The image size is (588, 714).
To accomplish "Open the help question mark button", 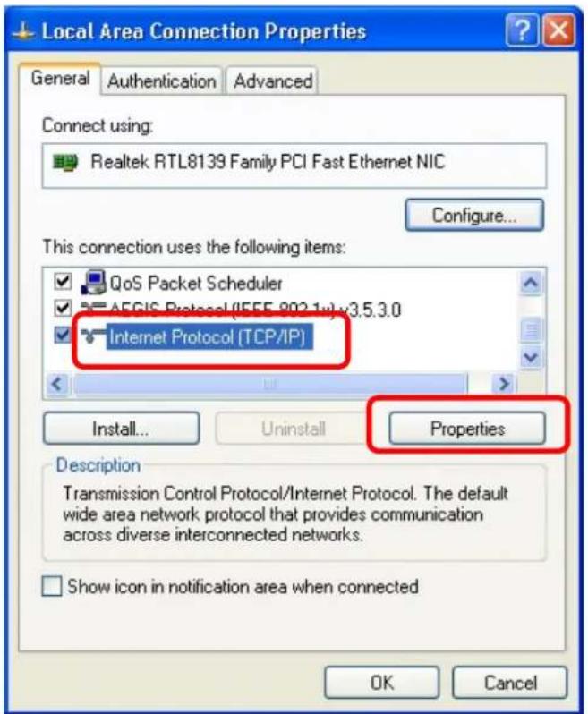I will [522, 31].
